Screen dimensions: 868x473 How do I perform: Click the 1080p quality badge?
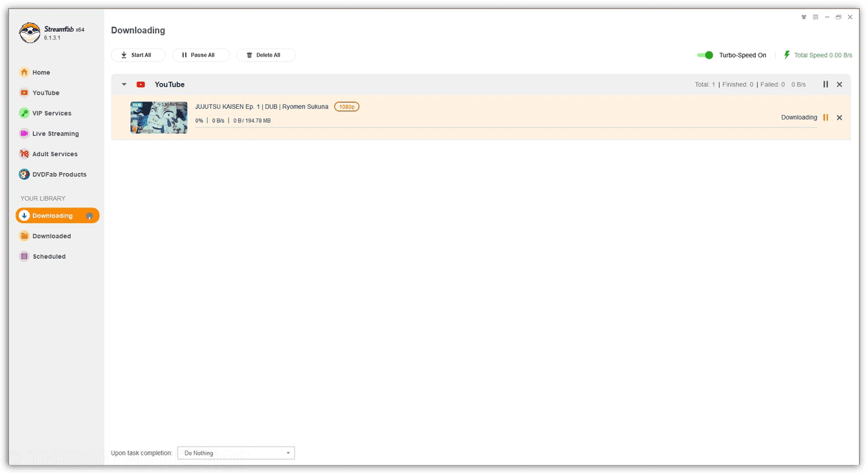pyautogui.click(x=347, y=107)
